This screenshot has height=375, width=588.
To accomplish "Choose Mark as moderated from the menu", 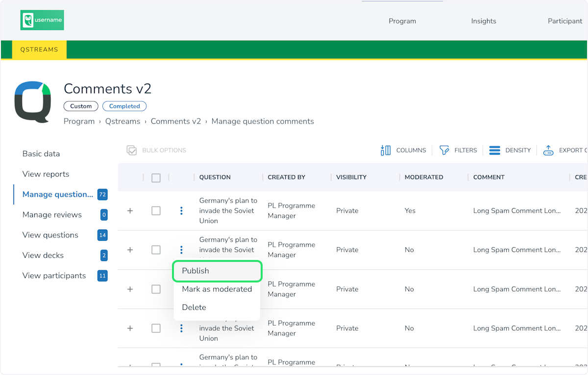I will click(217, 289).
